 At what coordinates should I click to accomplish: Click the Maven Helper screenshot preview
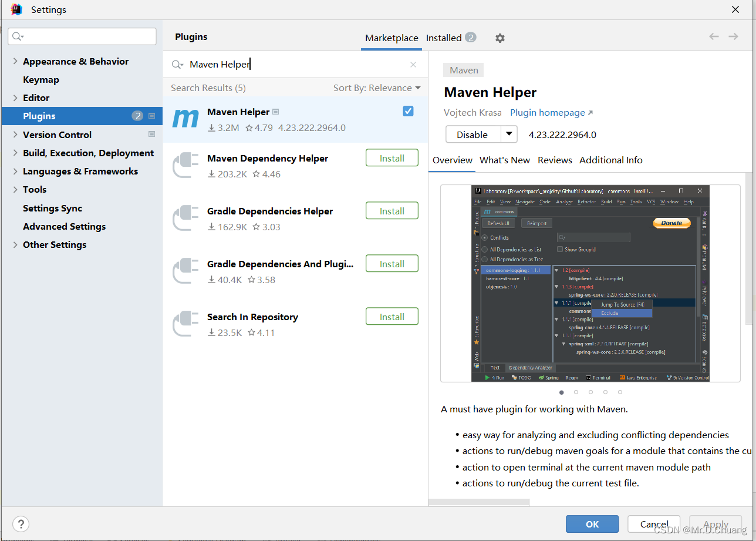coord(590,284)
